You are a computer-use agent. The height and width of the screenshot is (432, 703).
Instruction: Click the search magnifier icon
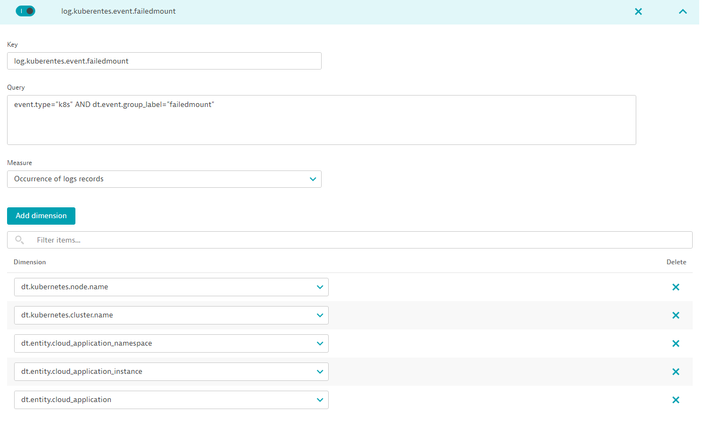(x=20, y=240)
